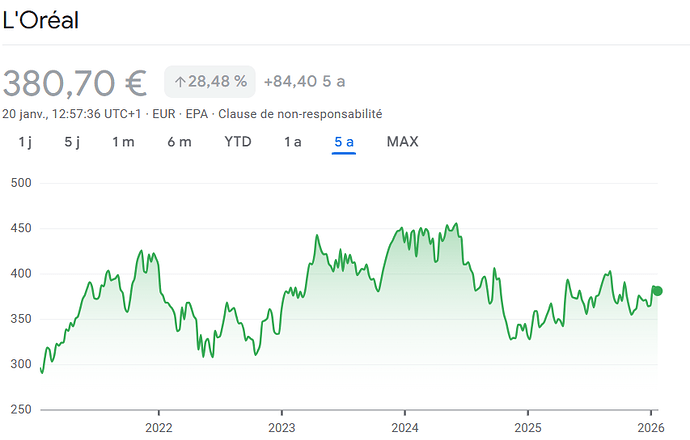Click the green dot at chart end
The image size is (690, 440).
pos(657,291)
